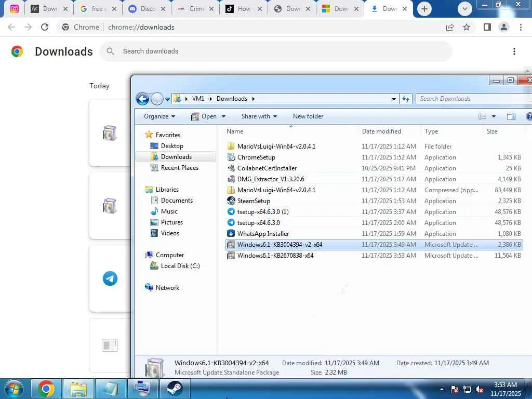The width and height of the screenshot is (532, 399).
Task: Open Steam from the taskbar
Action: (x=175, y=389)
